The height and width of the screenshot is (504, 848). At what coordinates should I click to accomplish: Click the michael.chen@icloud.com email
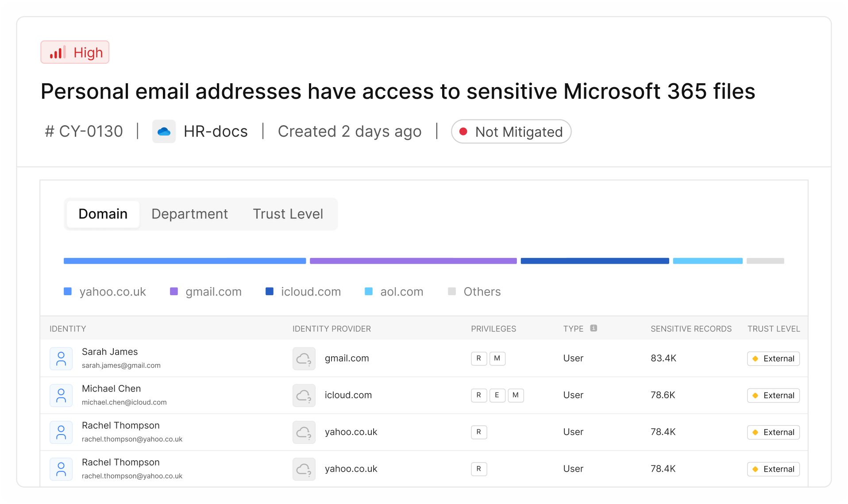coord(124,402)
